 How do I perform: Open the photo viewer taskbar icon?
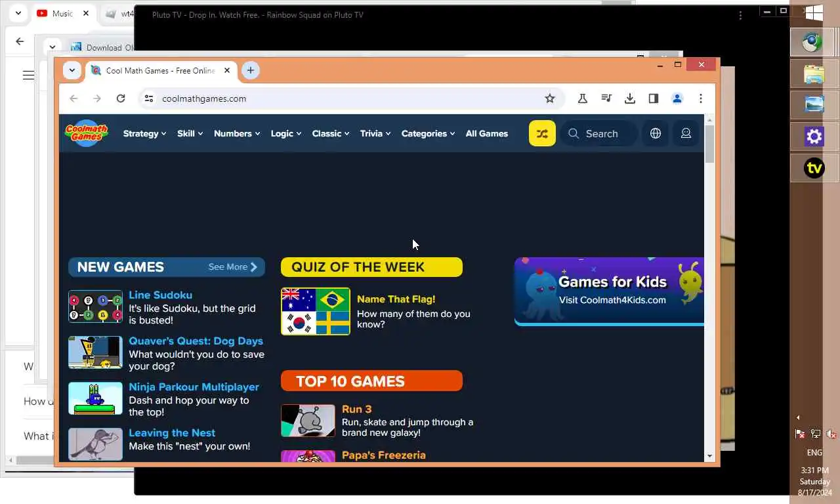[x=814, y=105]
